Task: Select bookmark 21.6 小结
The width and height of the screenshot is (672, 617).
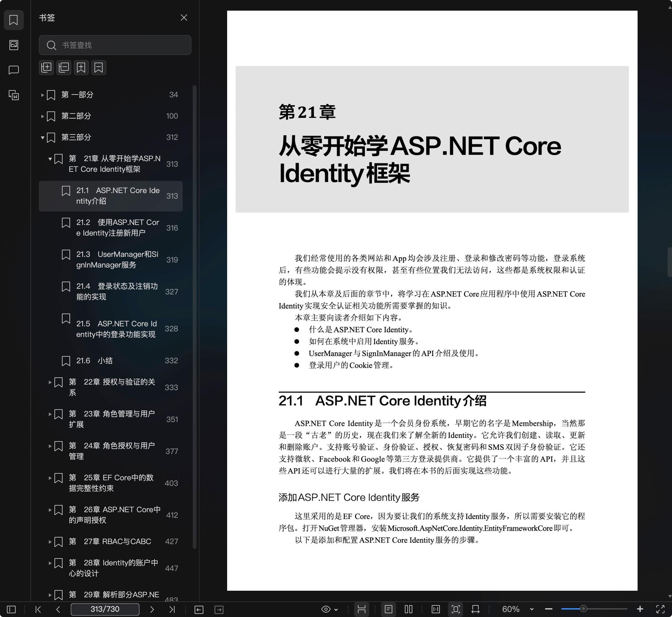Action: click(x=110, y=360)
